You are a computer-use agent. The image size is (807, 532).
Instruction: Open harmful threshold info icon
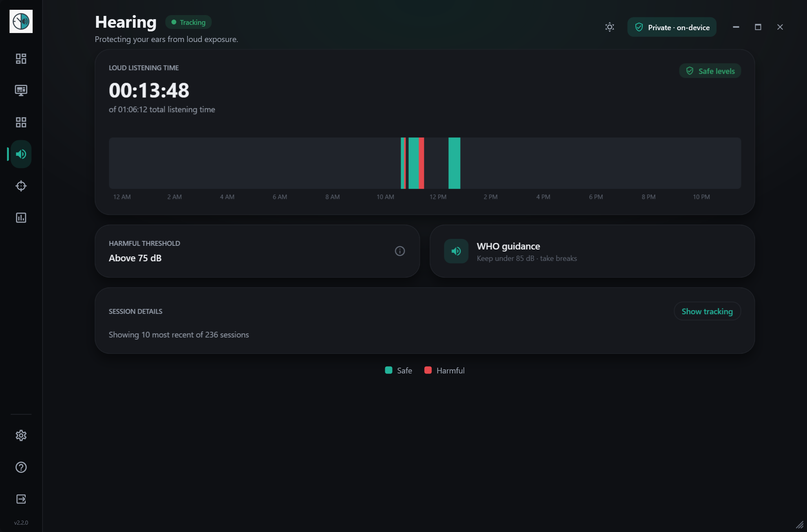click(x=400, y=251)
